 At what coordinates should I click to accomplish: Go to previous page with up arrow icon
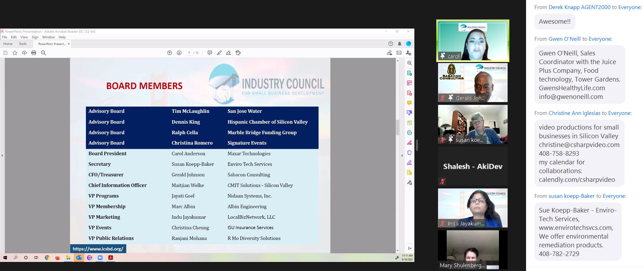click(x=170, y=53)
